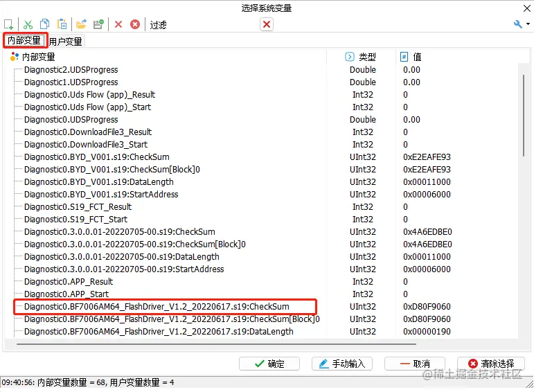Select 3.0.0.01-20220705-00.s19:StartAddress row
The height and width of the screenshot is (392, 534).
124,269
